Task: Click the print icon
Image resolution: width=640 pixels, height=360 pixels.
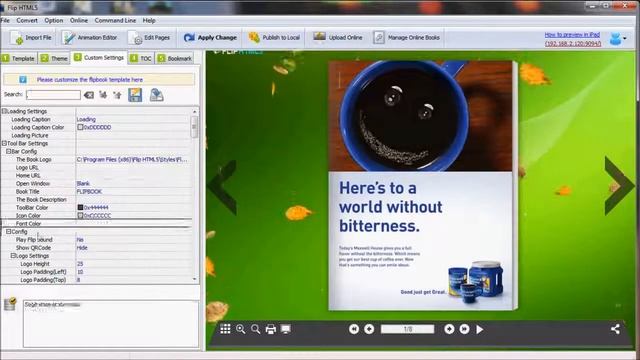Action: (x=271, y=329)
